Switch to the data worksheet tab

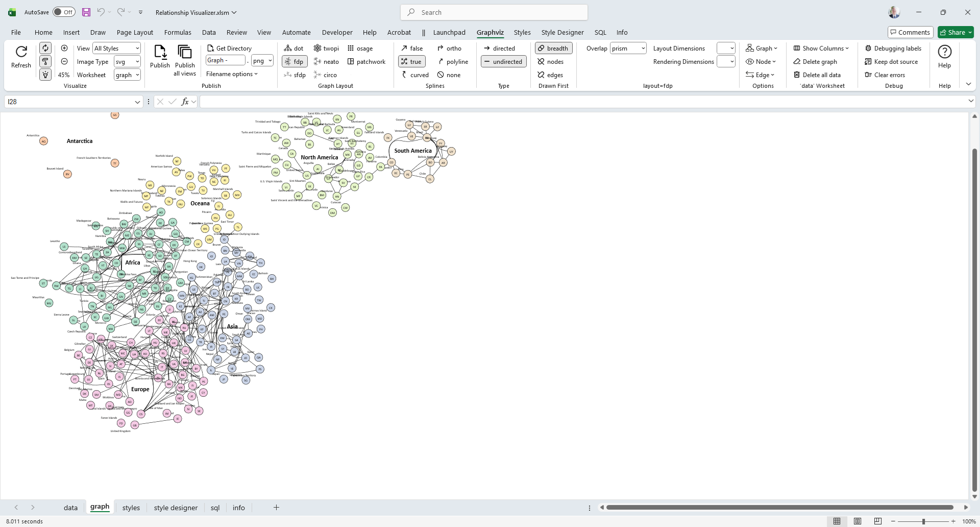click(70, 508)
